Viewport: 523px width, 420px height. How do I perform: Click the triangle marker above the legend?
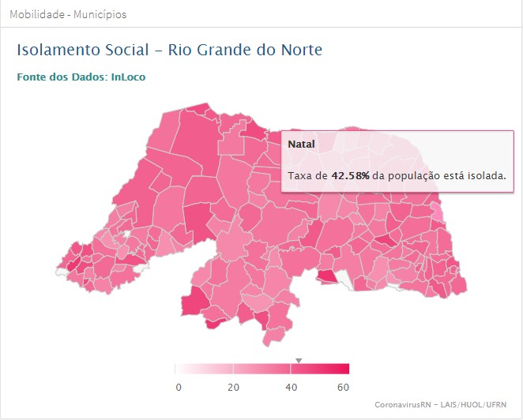pyautogui.click(x=299, y=361)
